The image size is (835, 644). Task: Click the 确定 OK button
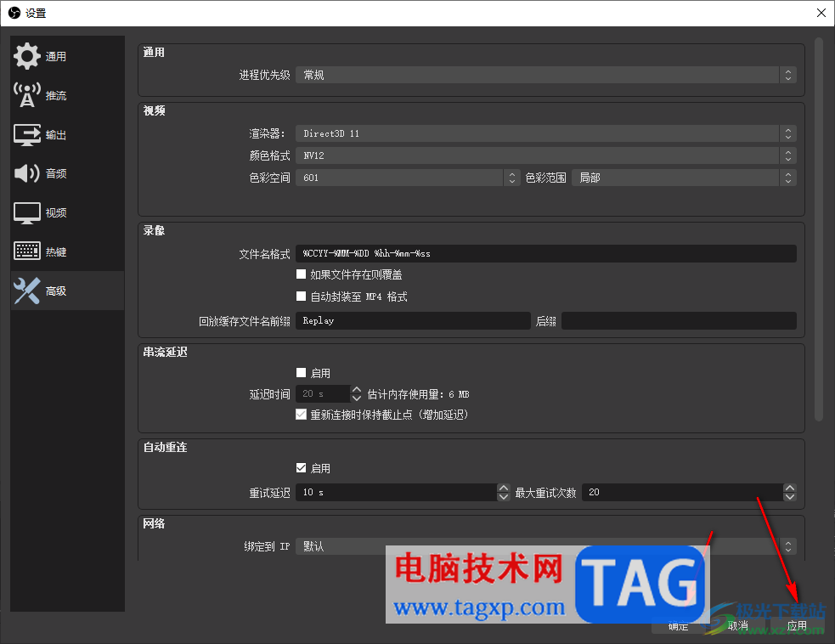click(x=679, y=626)
